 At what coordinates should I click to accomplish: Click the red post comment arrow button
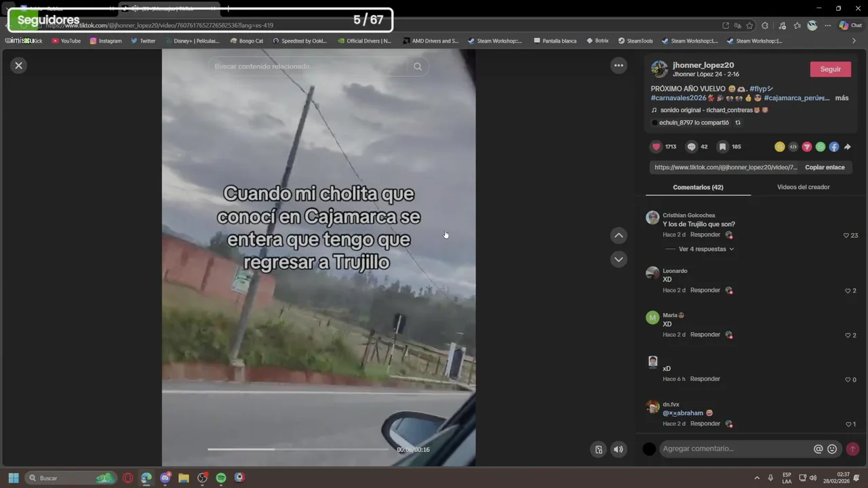[x=852, y=449]
